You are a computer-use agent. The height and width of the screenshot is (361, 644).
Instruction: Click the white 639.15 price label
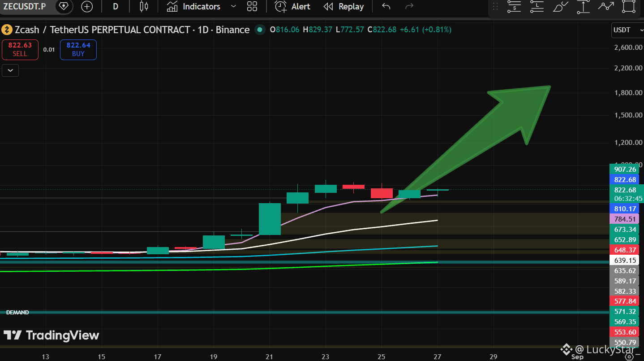pos(625,260)
